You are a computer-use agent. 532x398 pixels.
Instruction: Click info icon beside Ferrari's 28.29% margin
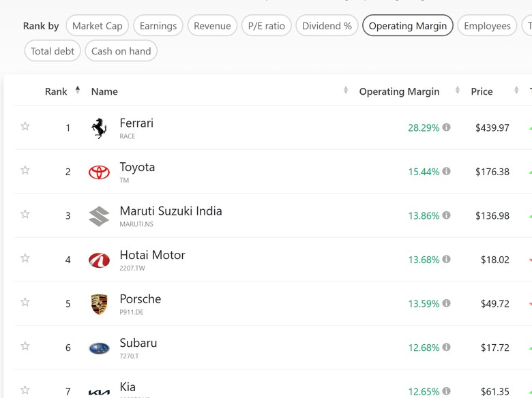point(446,127)
